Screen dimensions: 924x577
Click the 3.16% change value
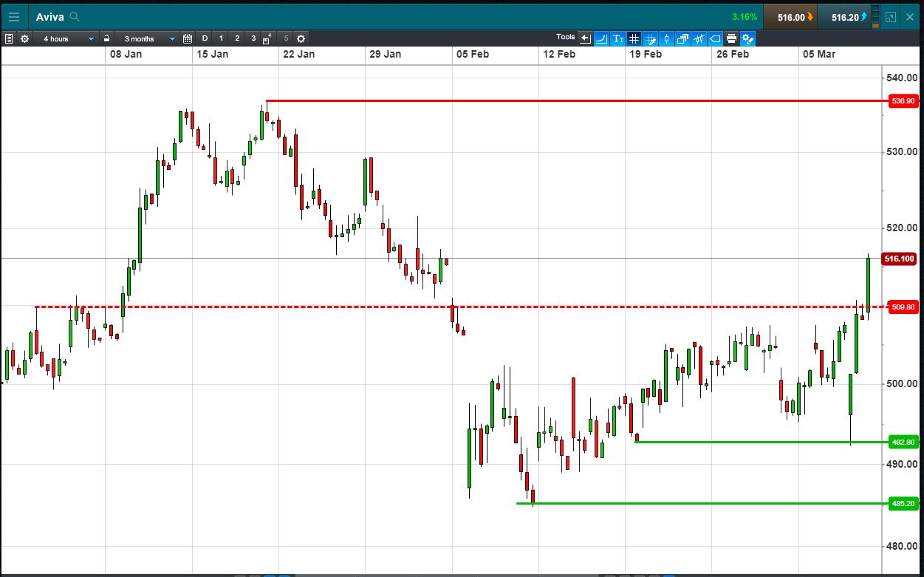[745, 17]
